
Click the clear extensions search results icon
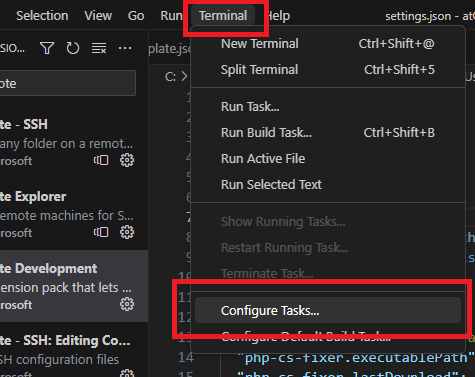(99, 48)
